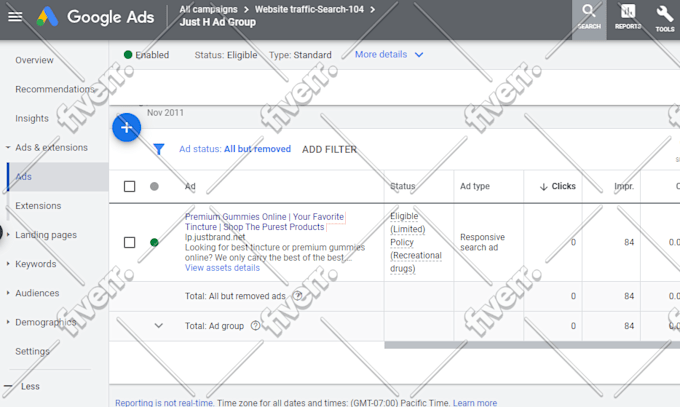
Task: Click the Responsive search ad cell
Action: pyautogui.click(x=482, y=242)
